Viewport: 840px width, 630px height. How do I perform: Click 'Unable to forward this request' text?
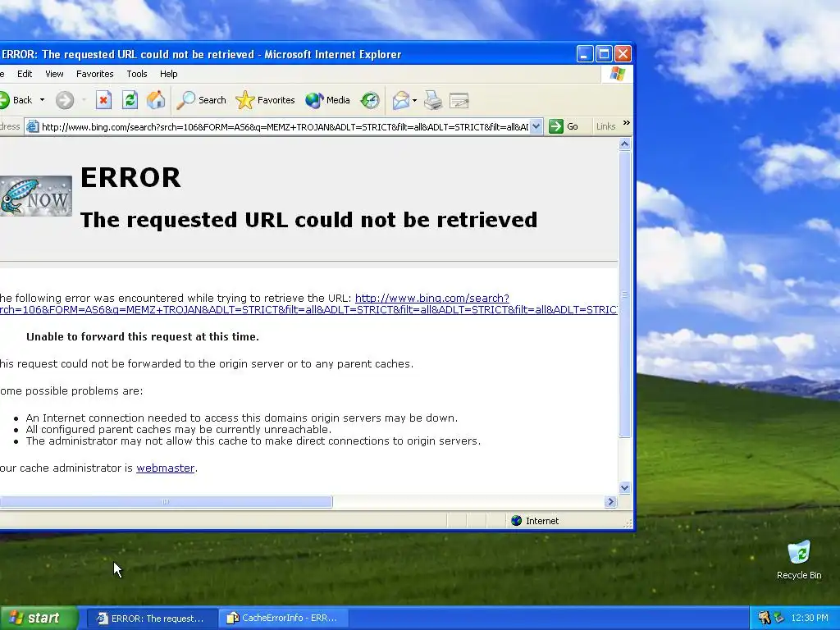[x=143, y=337]
